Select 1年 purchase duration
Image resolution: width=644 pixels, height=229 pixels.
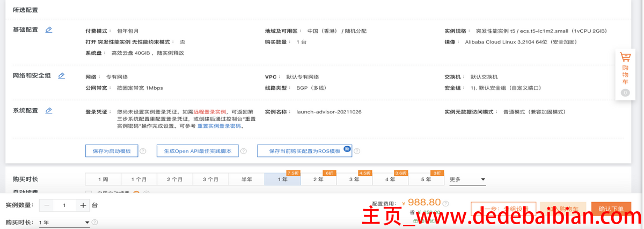tap(283, 179)
